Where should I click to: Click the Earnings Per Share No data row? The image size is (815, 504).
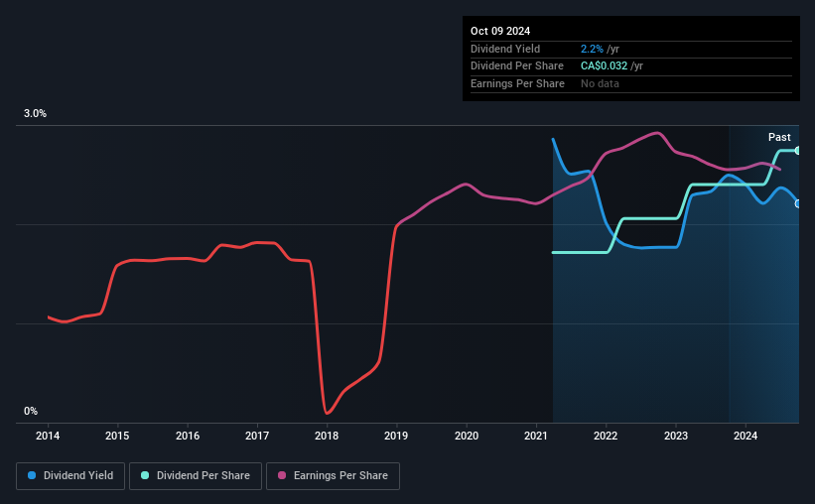click(631, 83)
